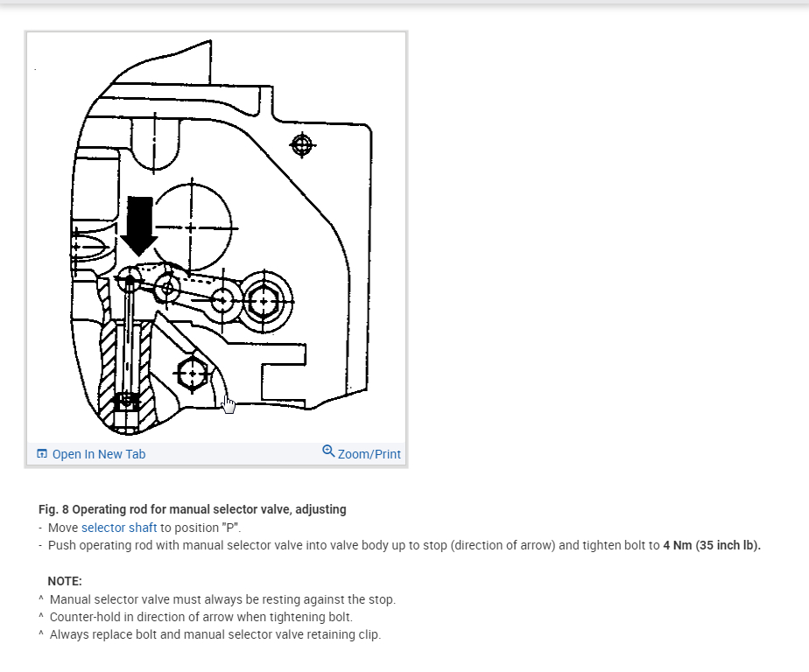This screenshot has height=672, width=809.
Task: Open the diagram in a new tab
Action: click(91, 454)
